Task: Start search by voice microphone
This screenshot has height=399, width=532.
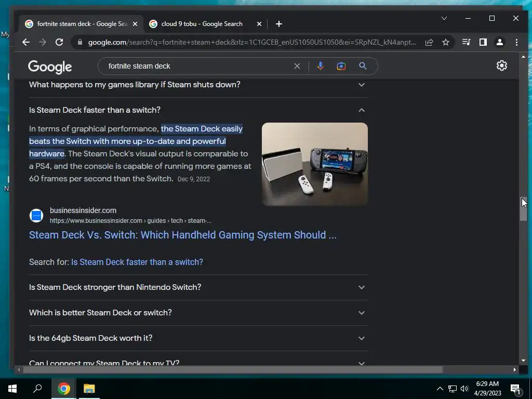Action: 320,66
